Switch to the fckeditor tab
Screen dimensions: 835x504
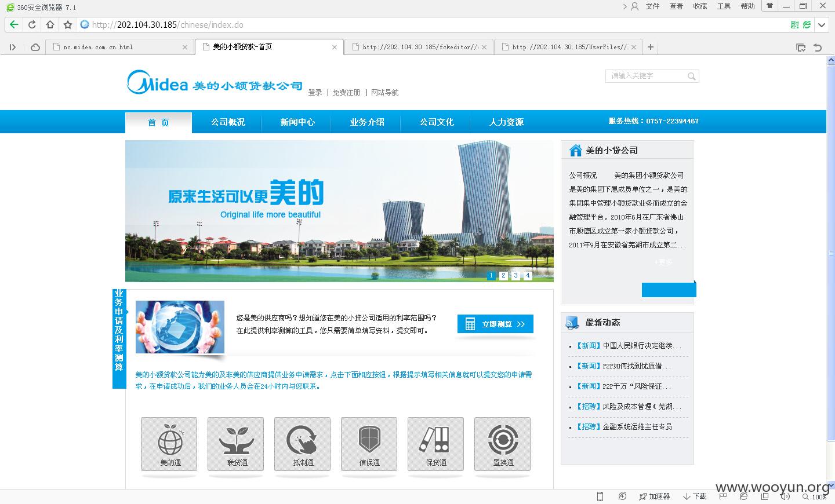(x=419, y=48)
